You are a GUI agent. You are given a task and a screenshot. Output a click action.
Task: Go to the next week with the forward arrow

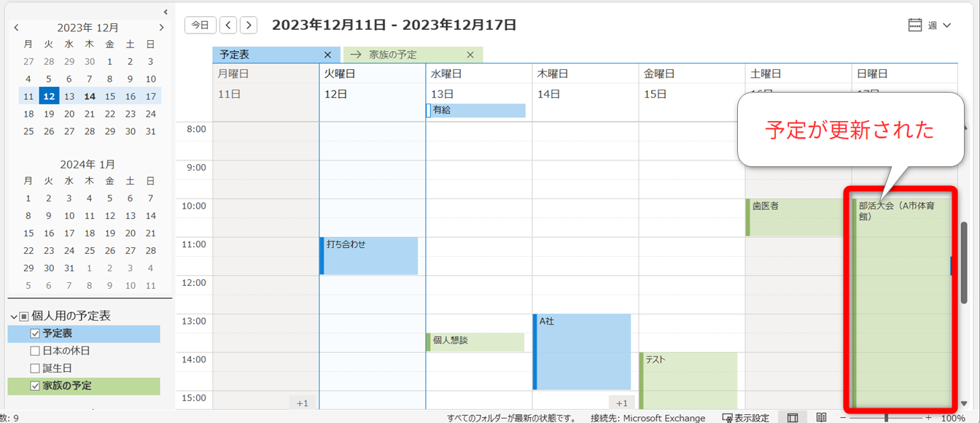[x=249, y=25]
